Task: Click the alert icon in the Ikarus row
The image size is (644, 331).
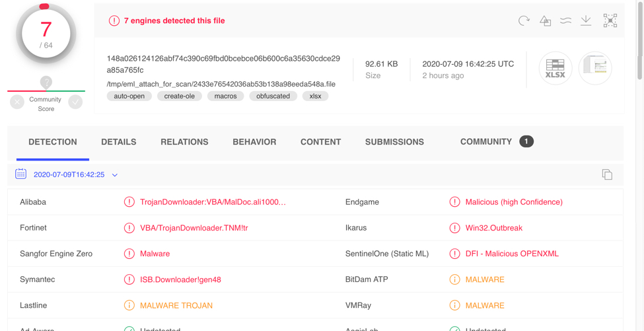Action: 454,227
